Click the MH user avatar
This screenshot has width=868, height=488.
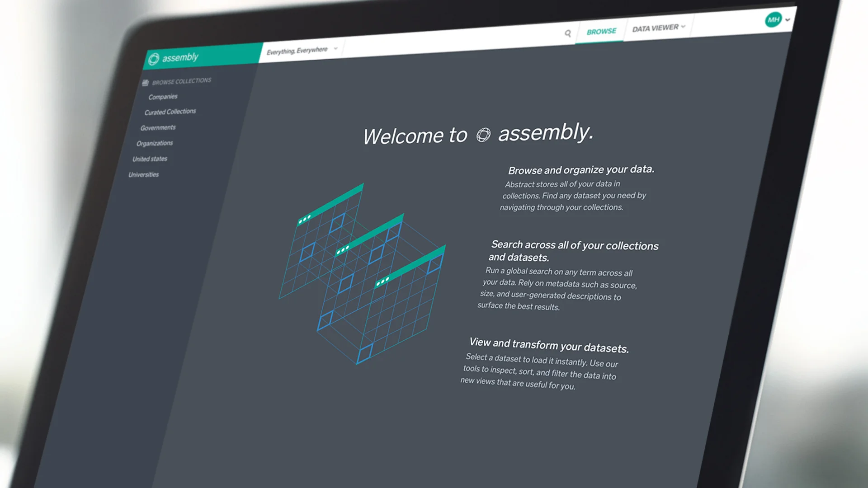click(774, 19)
